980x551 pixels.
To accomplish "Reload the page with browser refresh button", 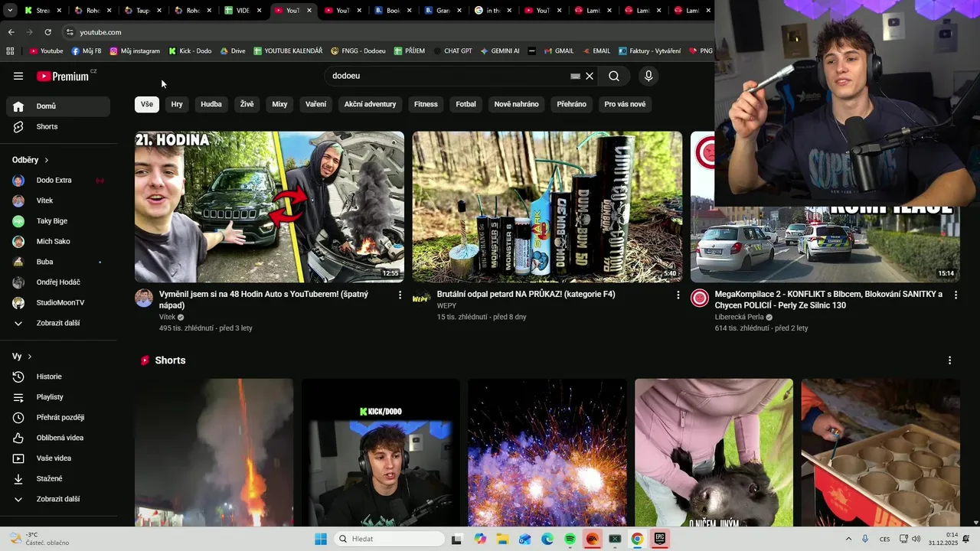I will coord(47,32).
